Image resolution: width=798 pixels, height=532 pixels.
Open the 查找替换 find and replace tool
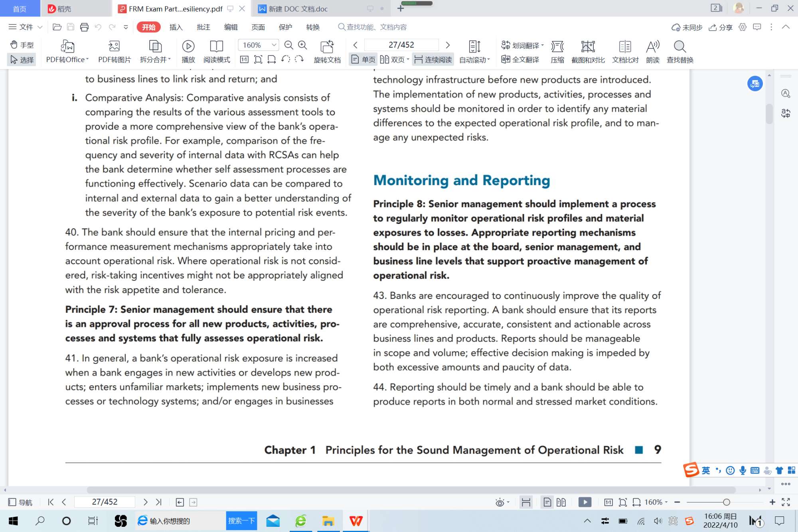679,47
